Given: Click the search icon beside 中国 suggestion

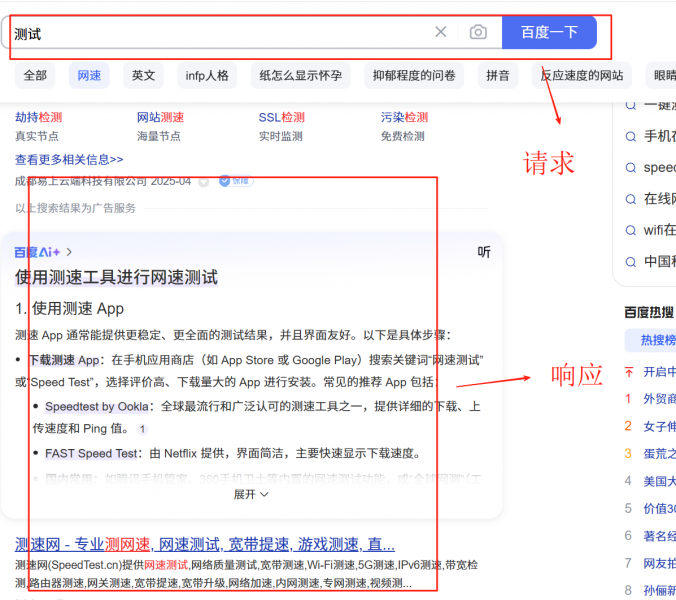Looking at the screenshot, I should click(x=631, y=262).
